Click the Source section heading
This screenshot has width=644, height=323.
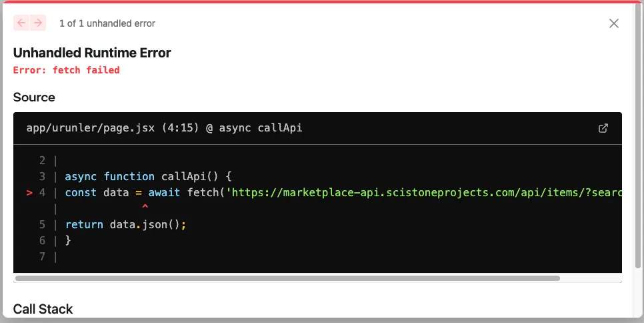[34, 97]
